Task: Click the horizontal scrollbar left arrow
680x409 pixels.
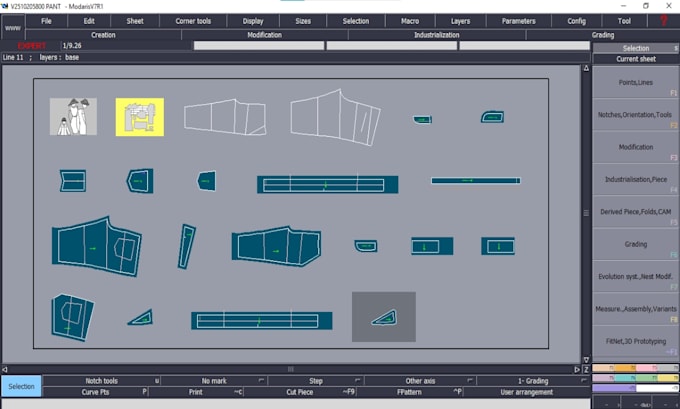Action: (5, 370)
